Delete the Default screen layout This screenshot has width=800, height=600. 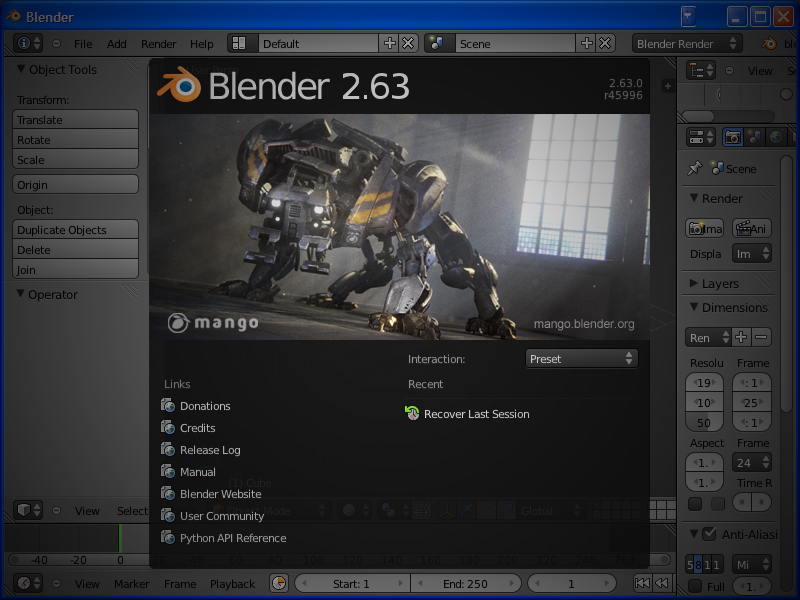(x=408, y=43)
